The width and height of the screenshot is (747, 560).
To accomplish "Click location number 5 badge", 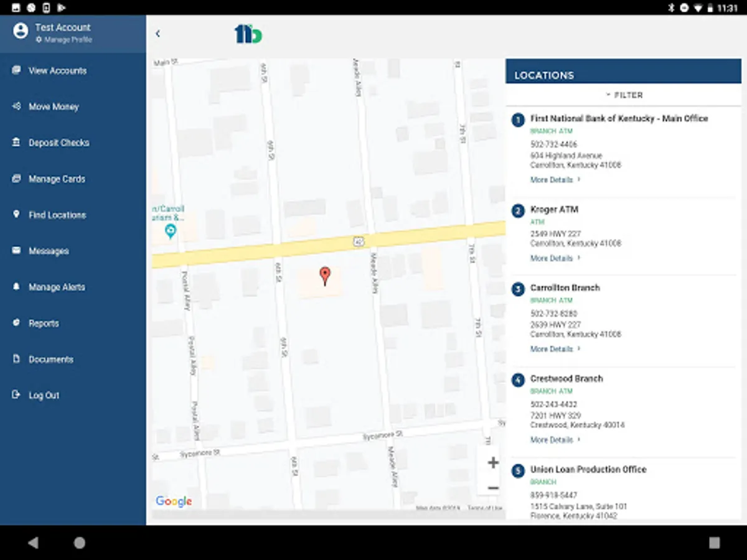I will [x=518, y=471].
